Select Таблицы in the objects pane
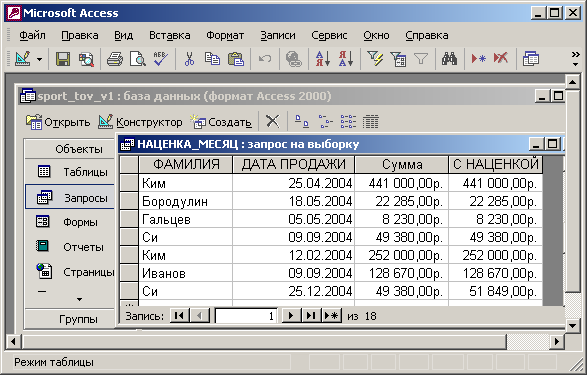Screen dimensions: 587x375 [x=70, y=172]
